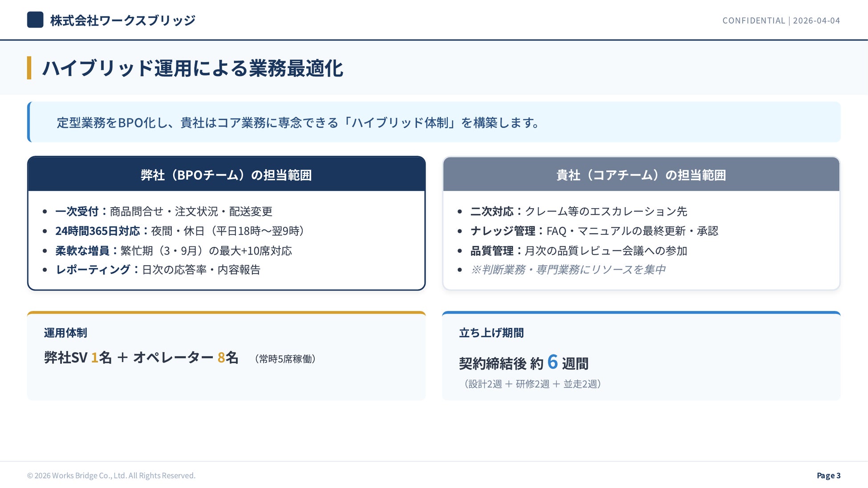Click the large blue number 6 週間
The height and width of the screenshot is (488, 868).
[x=552, y=362]
